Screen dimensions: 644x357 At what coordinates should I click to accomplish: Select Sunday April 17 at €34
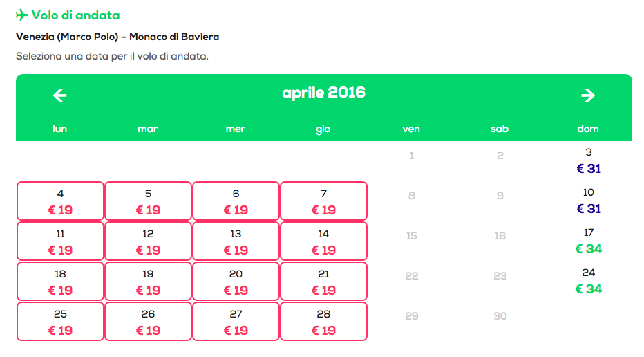point(588,241)
